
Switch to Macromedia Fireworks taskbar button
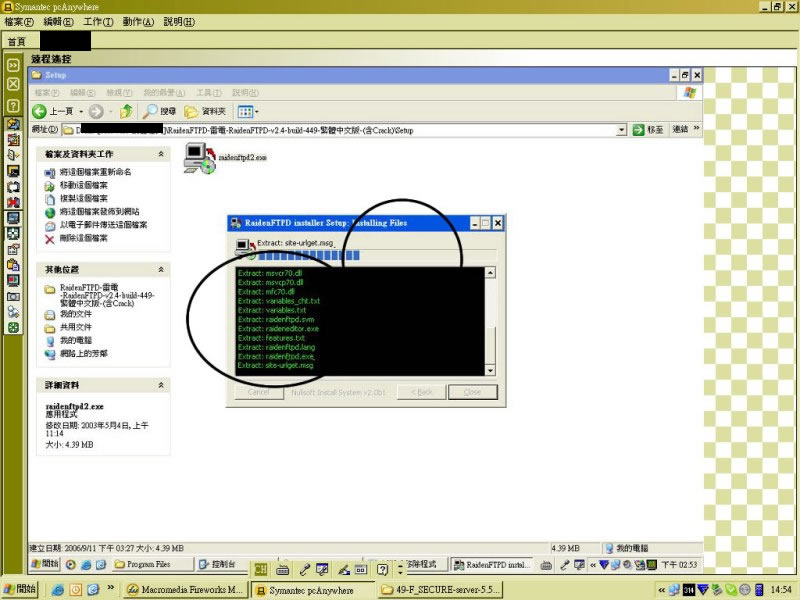pyautogui.click(x=186, y=590)
